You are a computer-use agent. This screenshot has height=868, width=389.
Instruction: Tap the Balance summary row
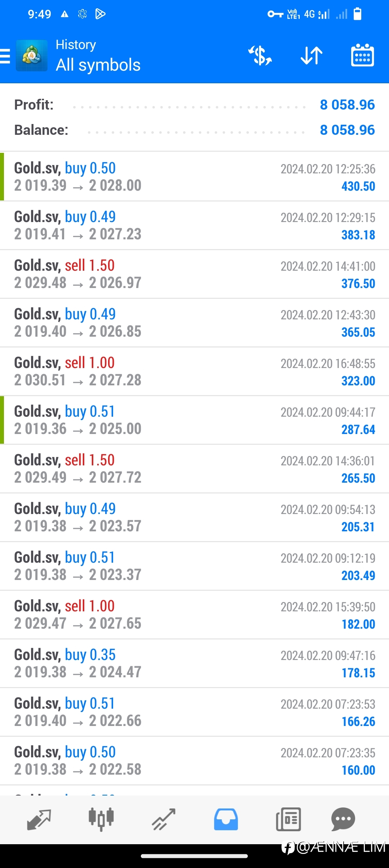(194, 130)
